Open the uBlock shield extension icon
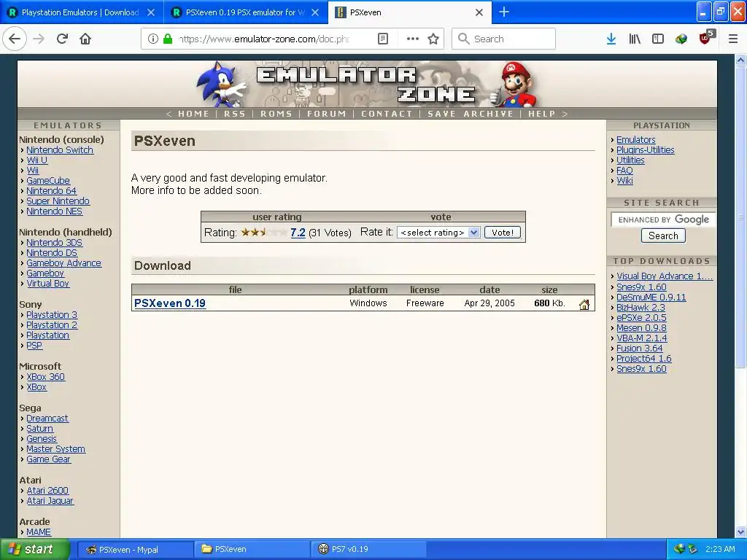 (705, 38)
